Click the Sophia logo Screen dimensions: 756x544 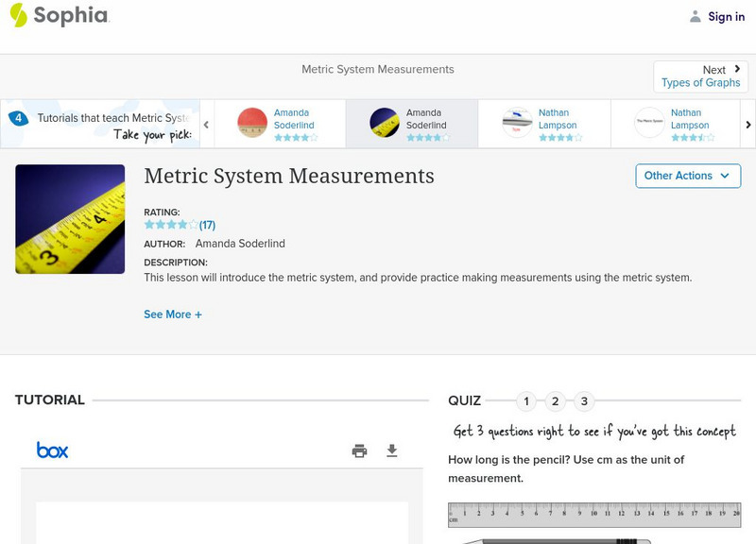click(x=59, y=16)
